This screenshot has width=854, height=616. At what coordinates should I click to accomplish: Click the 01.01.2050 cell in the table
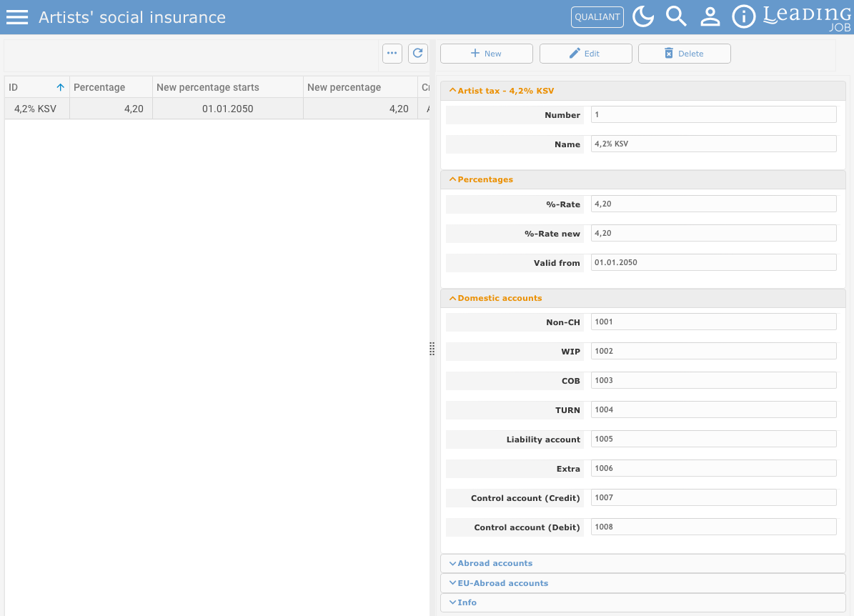228,109
